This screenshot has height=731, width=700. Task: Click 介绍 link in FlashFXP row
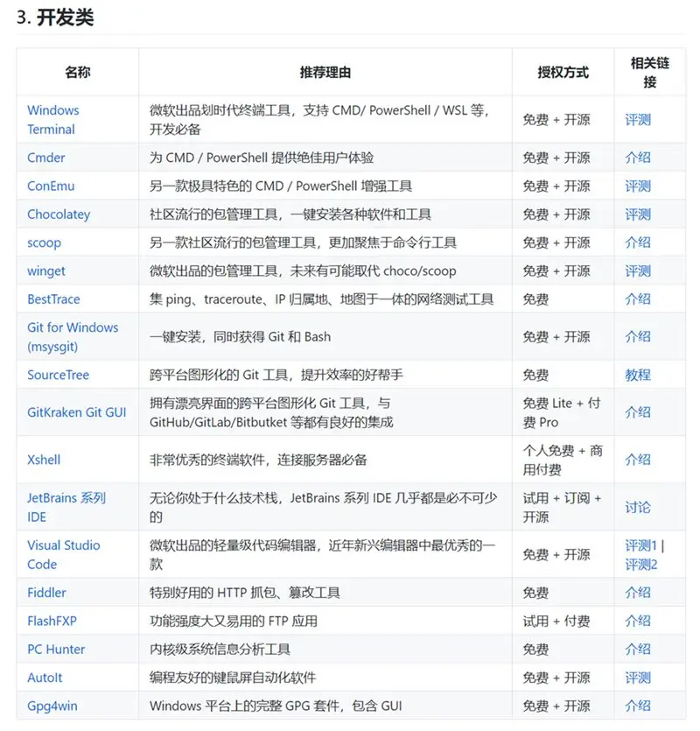click(638, 621)
